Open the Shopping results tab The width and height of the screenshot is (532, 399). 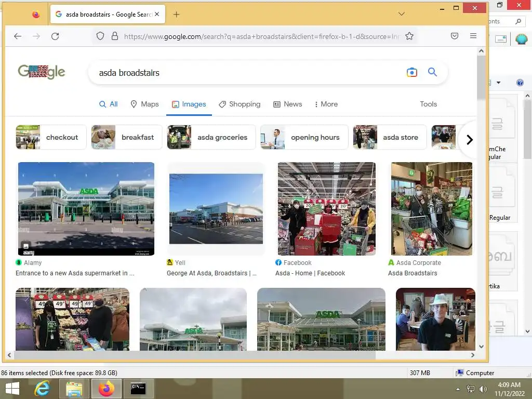[240, 104]
